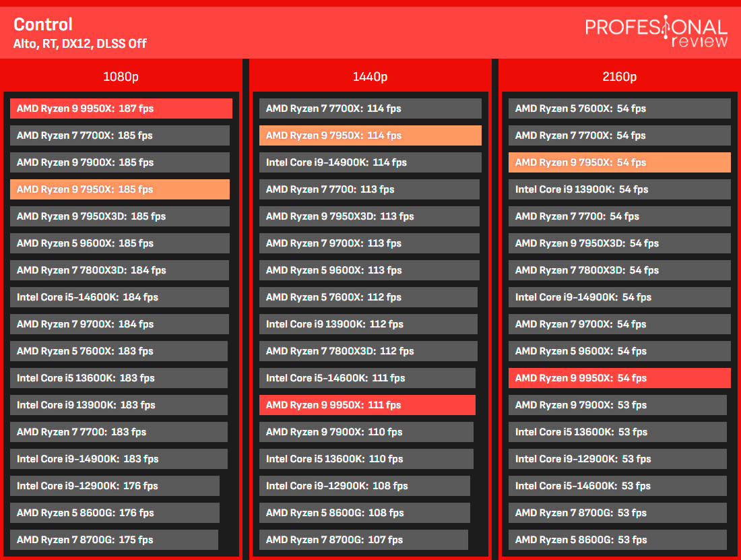The width and height of the screenshot is (741, 560).
Task: Click 'Intel Core i5 13600K: 53 fps' bar
Action: pyautogui.click(x=618, y=431)
